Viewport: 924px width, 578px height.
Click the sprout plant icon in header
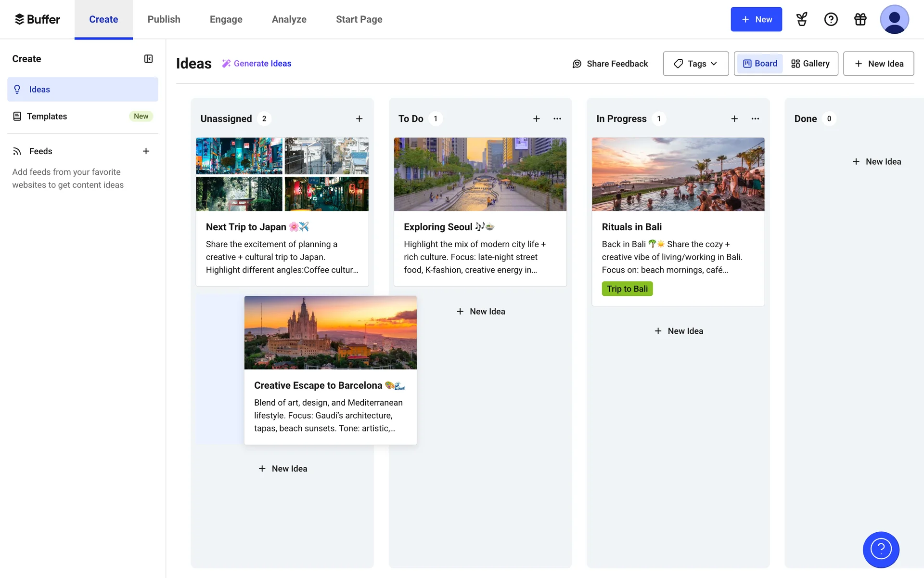(802, 19)
